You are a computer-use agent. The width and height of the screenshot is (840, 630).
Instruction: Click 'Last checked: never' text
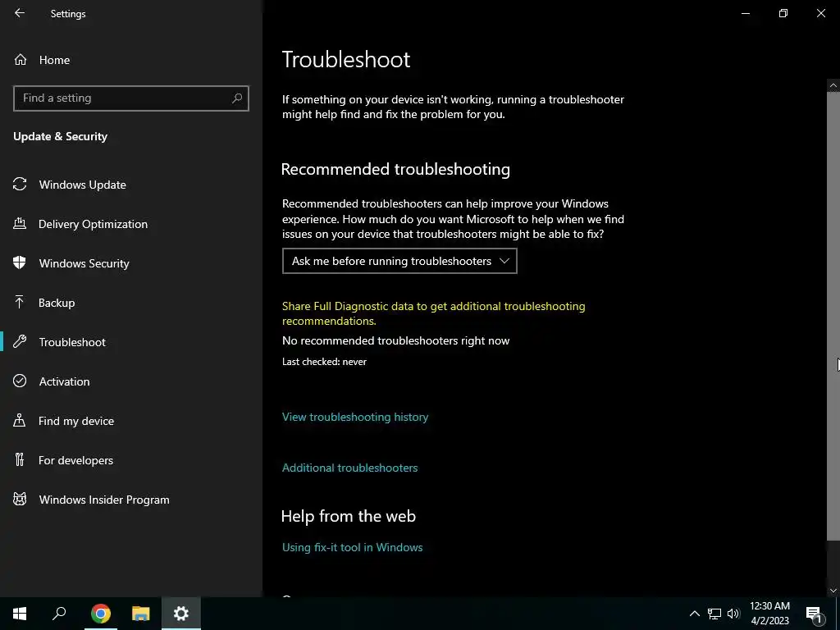pos(324,362)
